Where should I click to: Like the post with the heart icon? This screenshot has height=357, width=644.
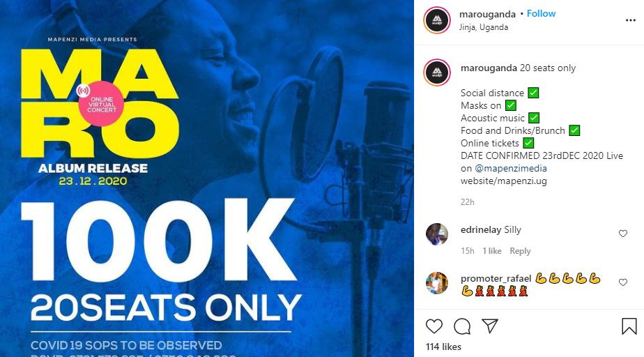(x=434, y=326)
